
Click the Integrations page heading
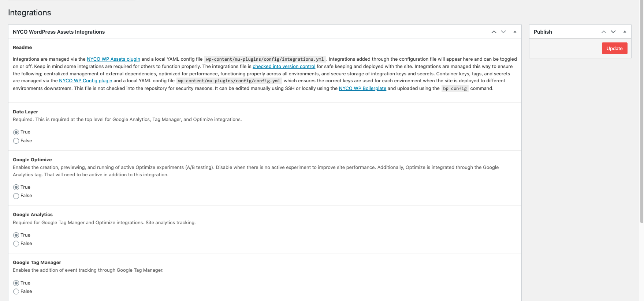[x=30, y=12]
